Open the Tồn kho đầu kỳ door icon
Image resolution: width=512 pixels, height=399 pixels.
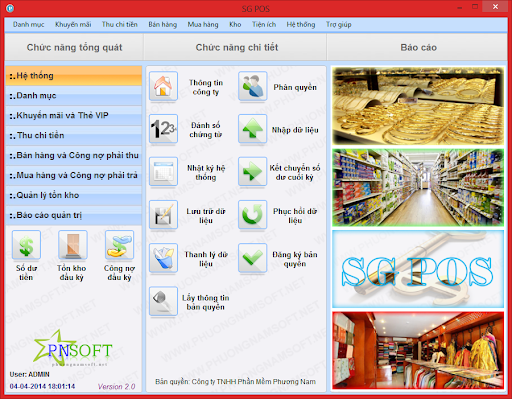click(x=73, y=245)
